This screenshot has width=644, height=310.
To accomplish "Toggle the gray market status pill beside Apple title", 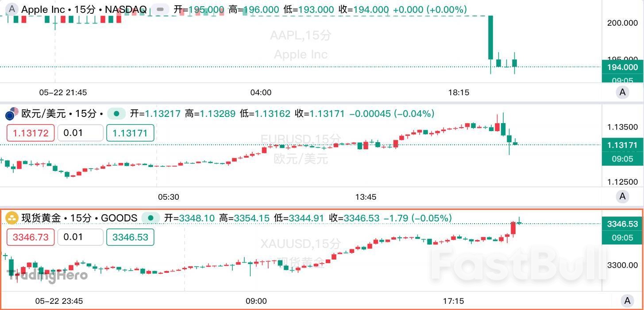I will tap(160, 9).
